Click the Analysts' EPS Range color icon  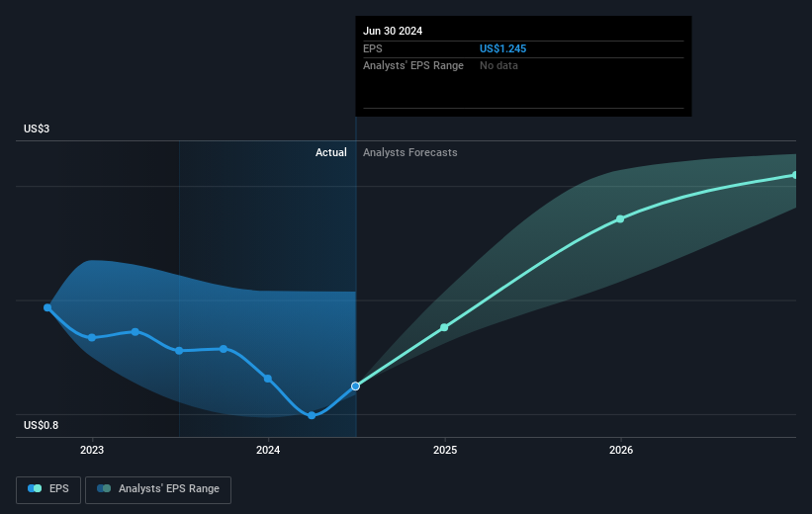104,488
